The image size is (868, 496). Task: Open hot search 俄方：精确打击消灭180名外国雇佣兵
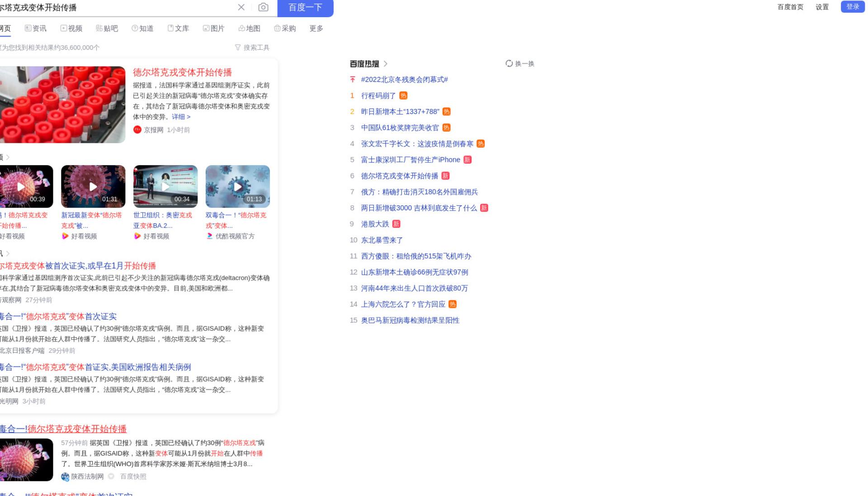point(420,192)
